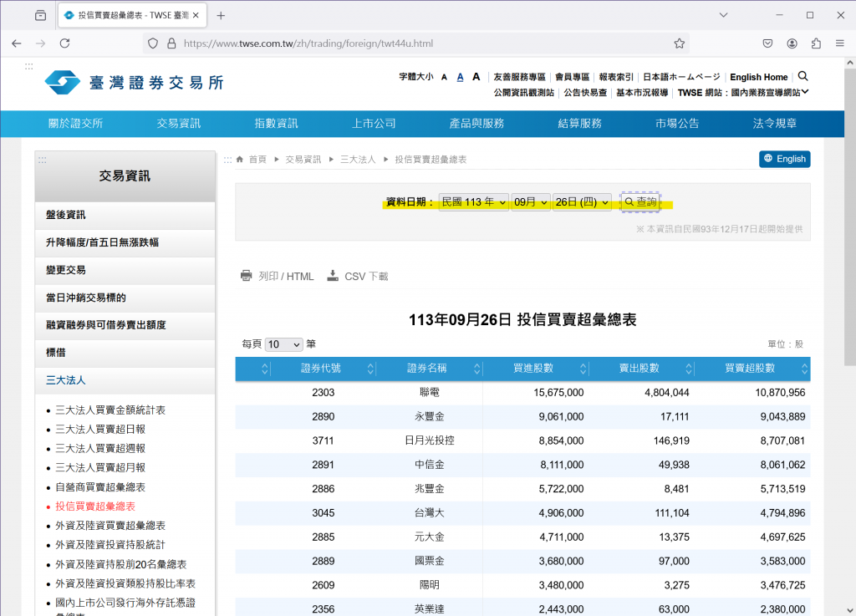Select the medium font size A

[x=461, y=78]
